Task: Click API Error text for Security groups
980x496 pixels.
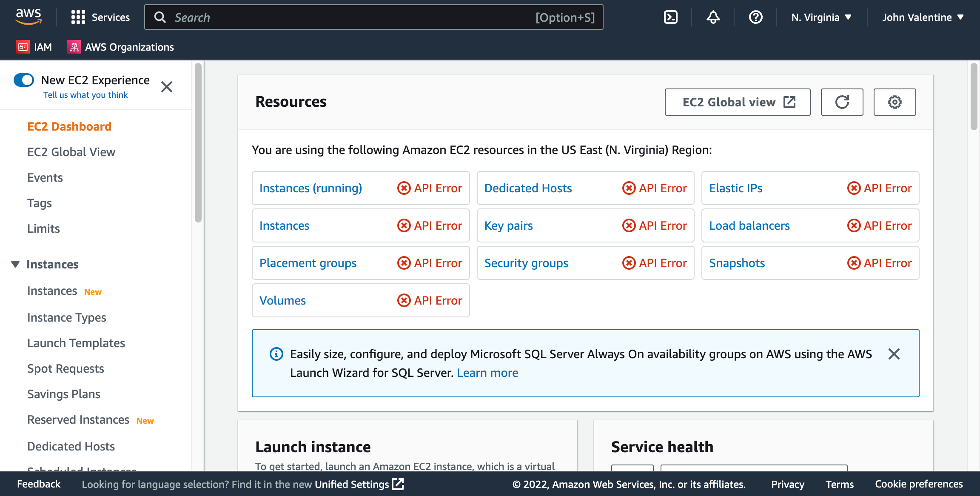Action: 663,263
